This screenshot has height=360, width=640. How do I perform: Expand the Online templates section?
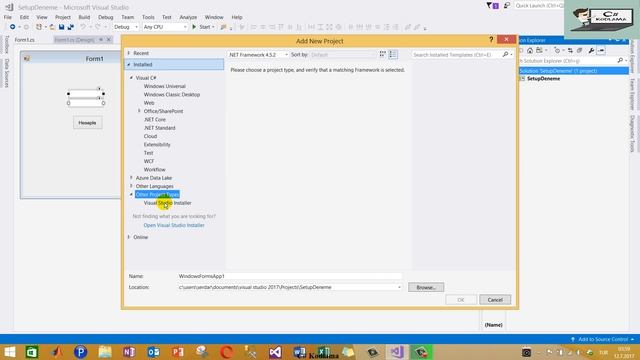point(129,237)
